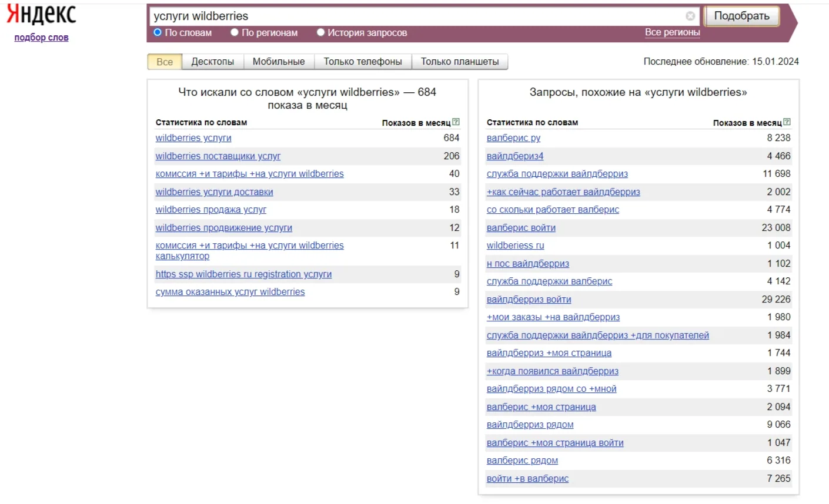
Task: Open the 'wildberries услуги' query link
Action: point(193,138)
